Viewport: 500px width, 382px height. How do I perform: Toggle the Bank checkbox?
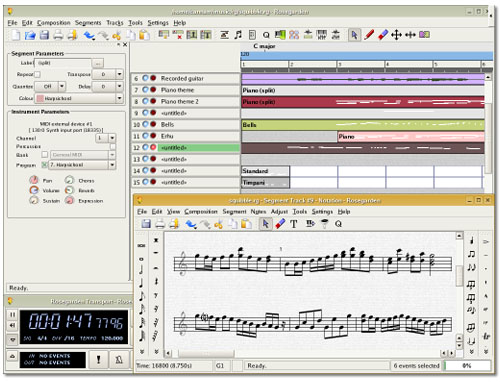point(45,155)
